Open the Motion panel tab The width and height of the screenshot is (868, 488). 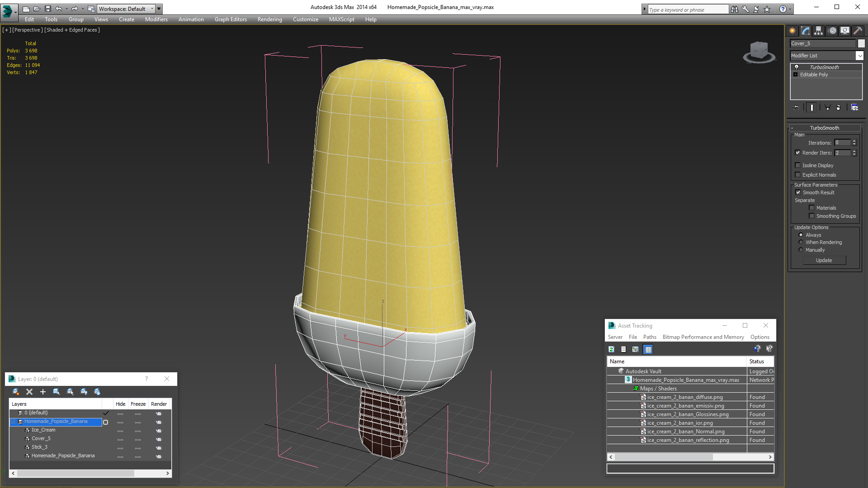(x=832, y=31)
